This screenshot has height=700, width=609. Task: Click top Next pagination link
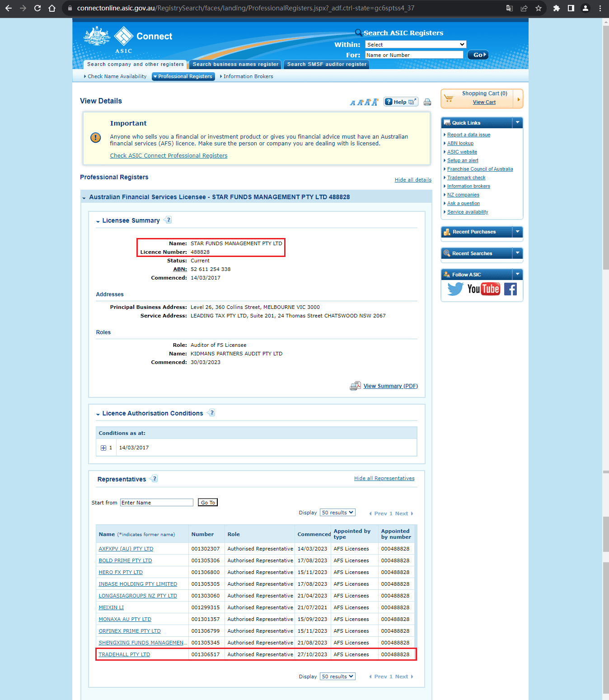tap(401, 513)
